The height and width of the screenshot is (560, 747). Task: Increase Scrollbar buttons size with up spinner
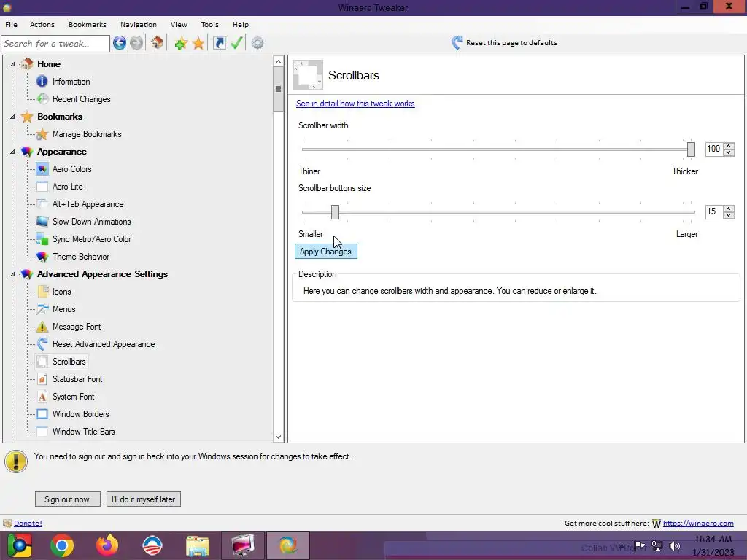click(729, 209)
